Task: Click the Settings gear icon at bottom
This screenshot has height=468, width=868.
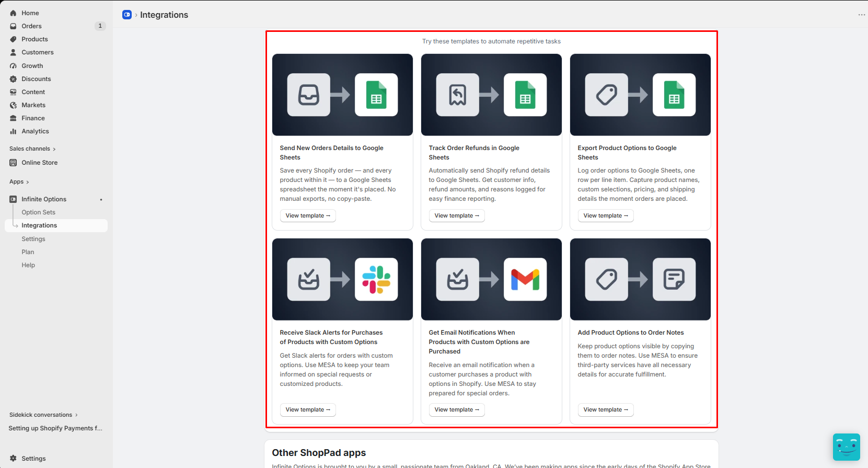Action: tap(13, 459)
